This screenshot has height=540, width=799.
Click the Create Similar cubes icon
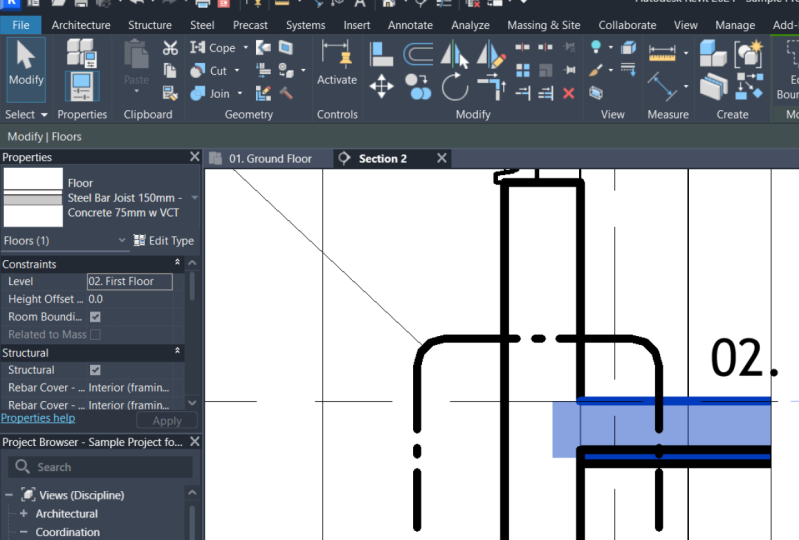(712, 53)
